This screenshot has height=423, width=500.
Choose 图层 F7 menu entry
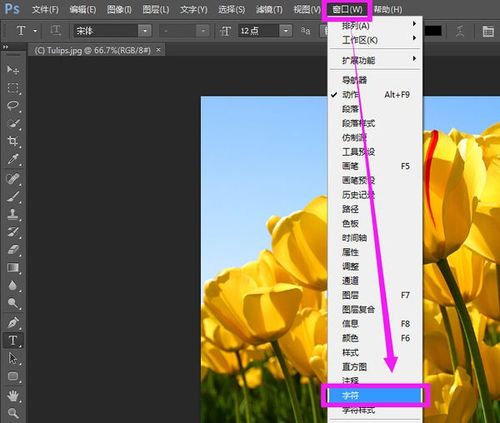(376, 295)
